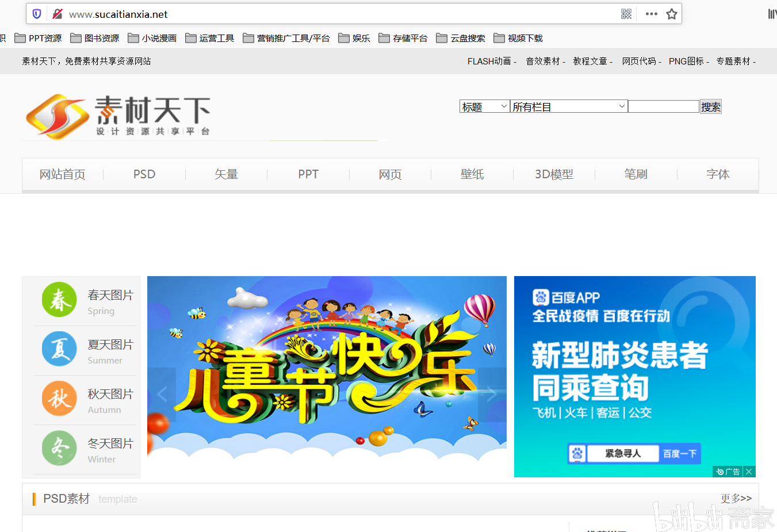777x532 pixels.
Task: Open the 字体 navigation tab
Action: tap(718, 174)
